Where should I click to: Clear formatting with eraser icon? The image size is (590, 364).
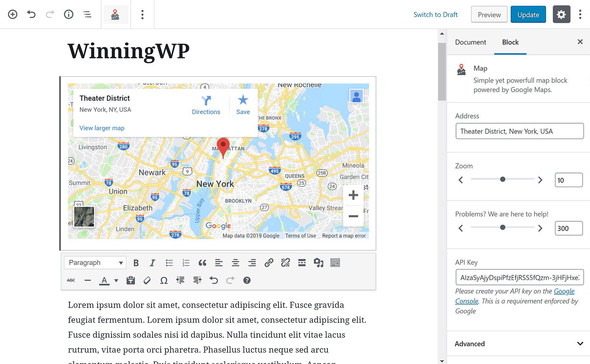(147, 280)
